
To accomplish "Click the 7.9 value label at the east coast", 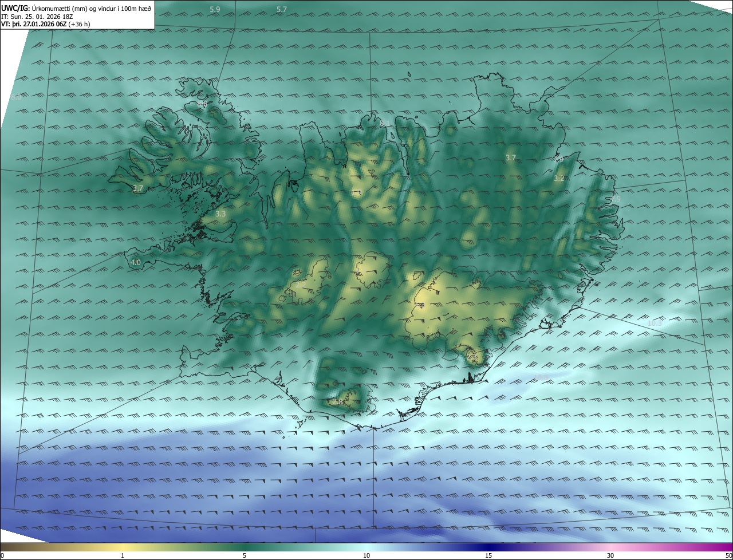I will [615, 199].
